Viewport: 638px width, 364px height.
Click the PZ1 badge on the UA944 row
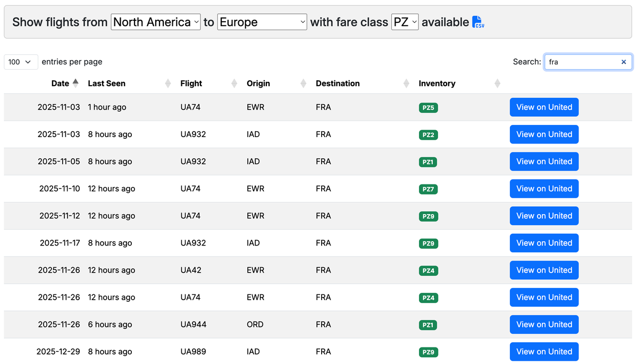click(x=428, y=324)
